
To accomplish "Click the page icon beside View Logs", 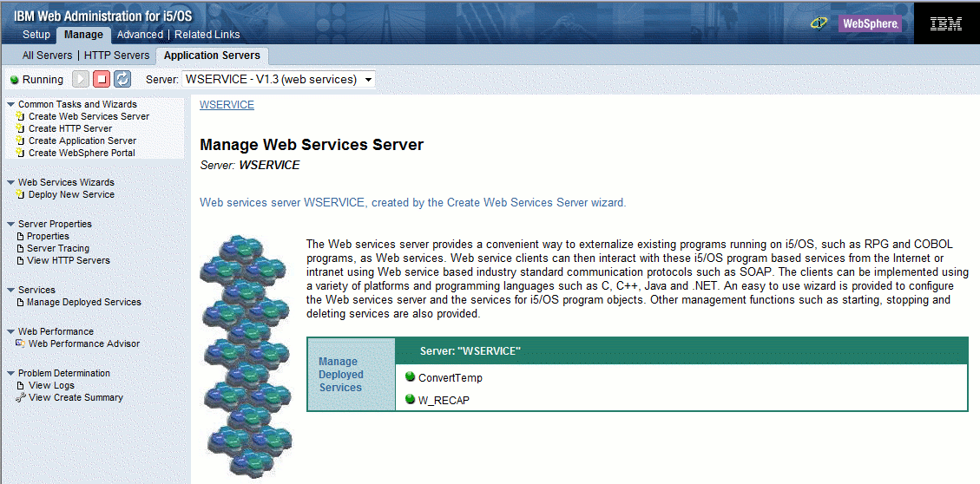I will pyautogui.click(x=20, y=385).
